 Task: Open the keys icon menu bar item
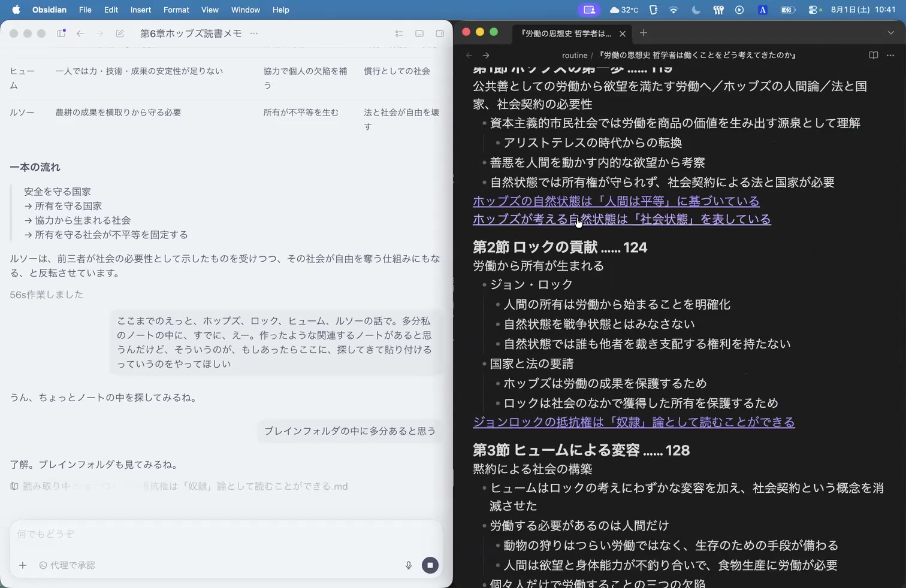pyautogui.click(x=718, y=10)
